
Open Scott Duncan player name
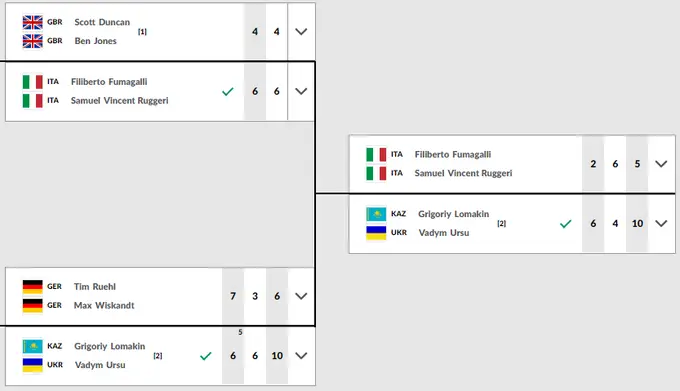click(102, 22)
